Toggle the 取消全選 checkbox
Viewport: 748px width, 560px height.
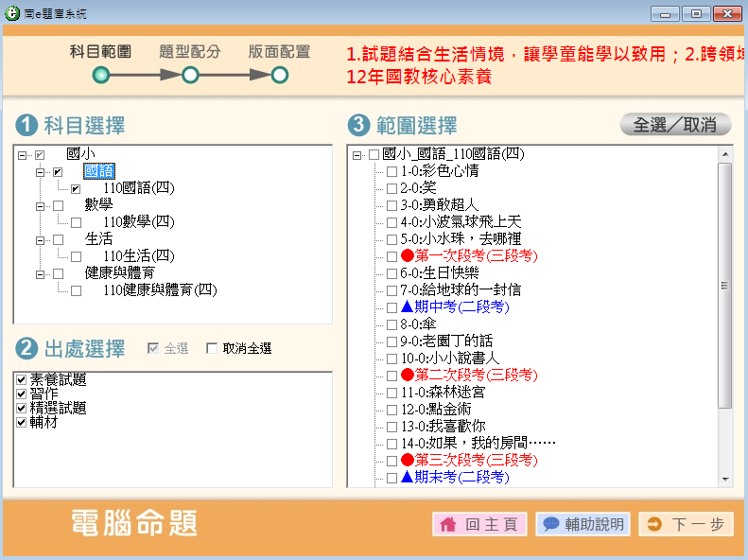coord(211,348)
